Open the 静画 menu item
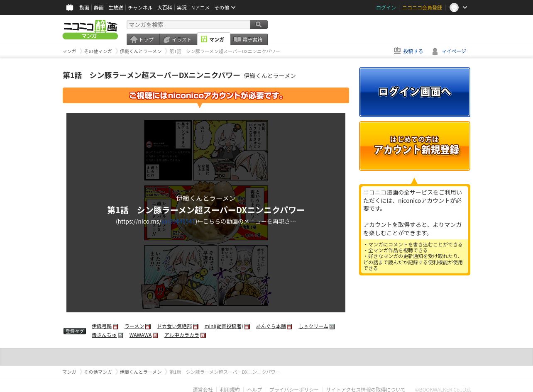Screen dimensions: 533x392 (99, 7)
